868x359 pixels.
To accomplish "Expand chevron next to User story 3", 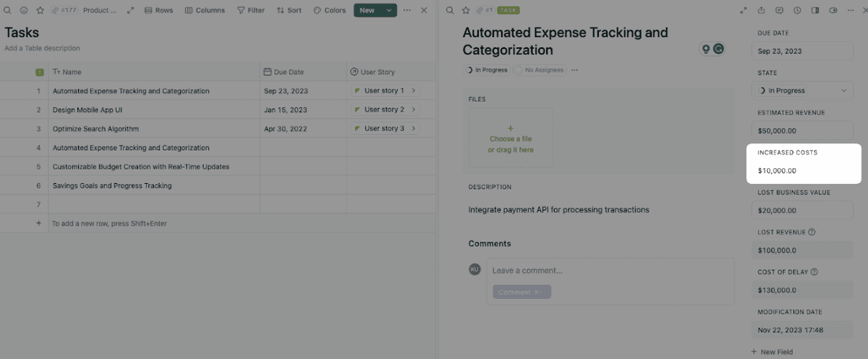I will click(x=413, y=129).
